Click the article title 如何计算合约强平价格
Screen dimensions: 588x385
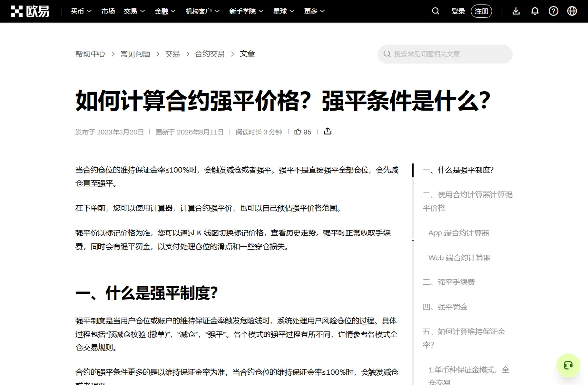point(283,101)
